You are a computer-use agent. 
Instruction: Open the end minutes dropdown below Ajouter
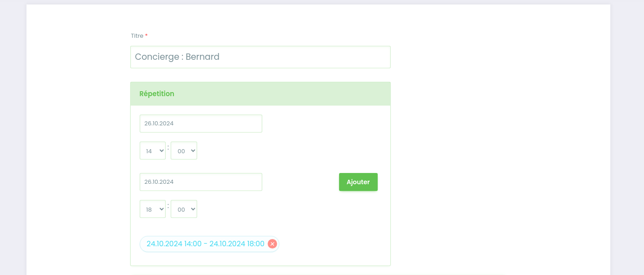click(x=184, y=209)
